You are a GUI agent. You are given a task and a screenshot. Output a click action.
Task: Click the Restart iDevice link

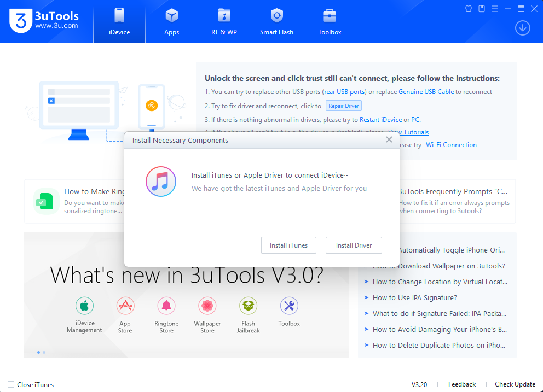(x=380, y=120)
